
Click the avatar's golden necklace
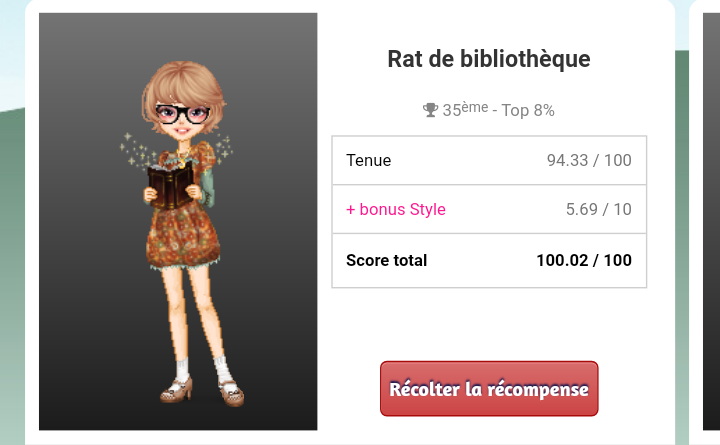coord(183,156)
